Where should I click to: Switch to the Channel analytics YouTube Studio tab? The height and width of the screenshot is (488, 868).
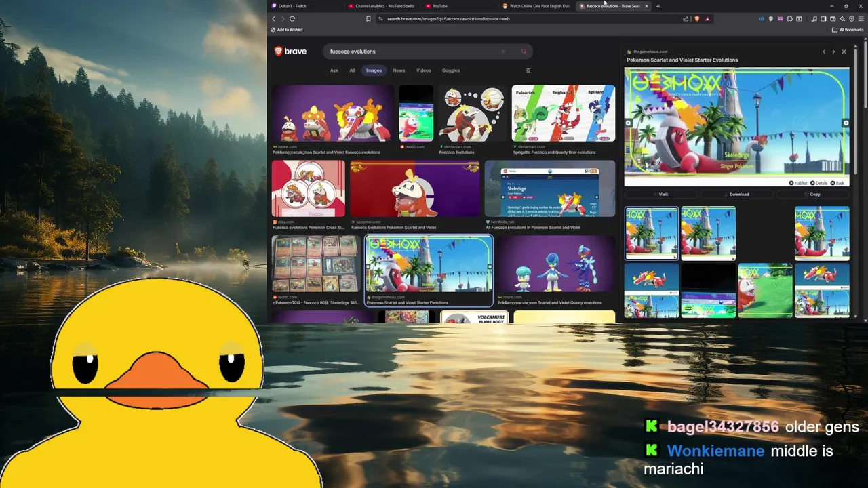pos(381,6)
